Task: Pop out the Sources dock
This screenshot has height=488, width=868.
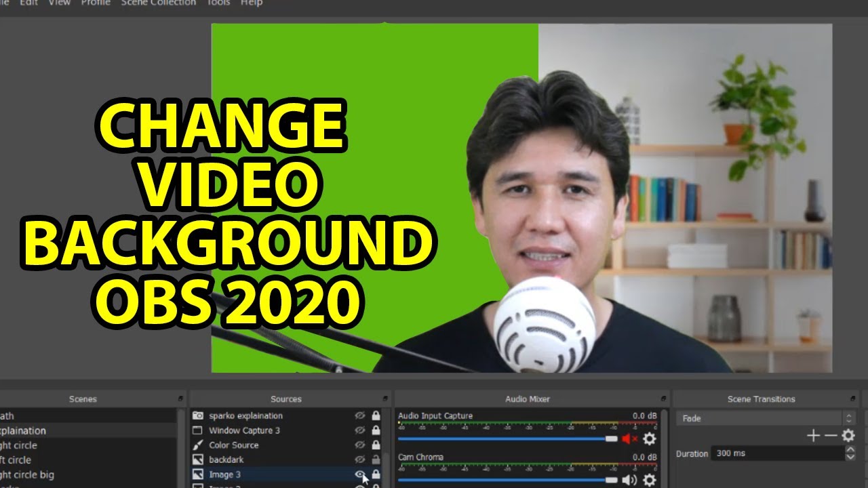Action: point(387,399)
